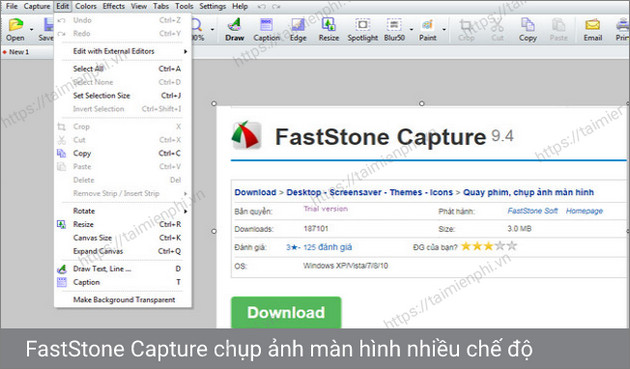Open the FastStone Soft publisher link
The width and height of the screenshot is (630, 369).
tap(533, 211)
